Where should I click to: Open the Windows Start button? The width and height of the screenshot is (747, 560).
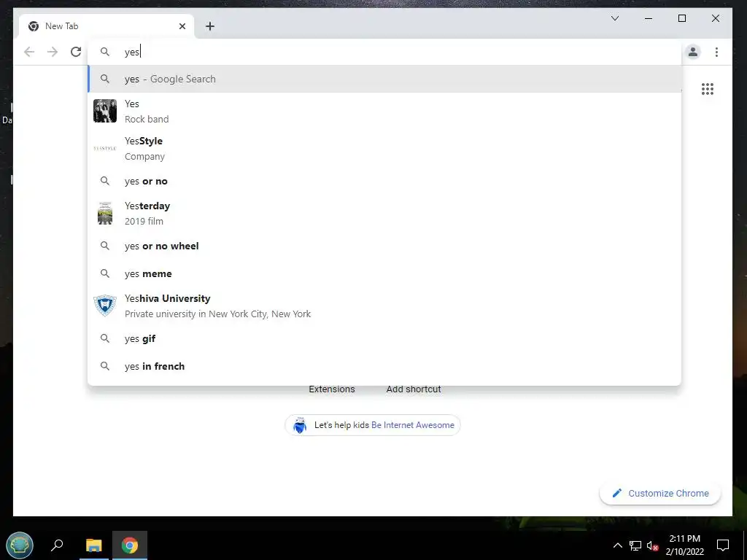(x=20, y=545)
